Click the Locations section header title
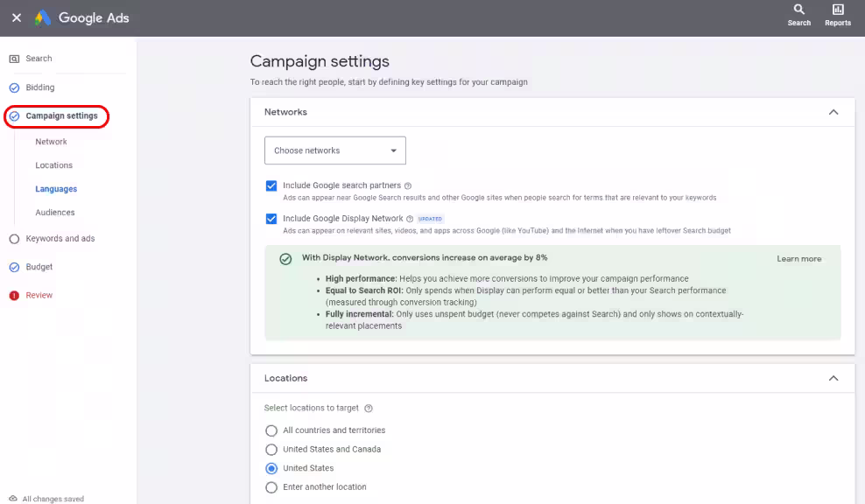Screen dimensions: 865x504 tap(285, 378)
